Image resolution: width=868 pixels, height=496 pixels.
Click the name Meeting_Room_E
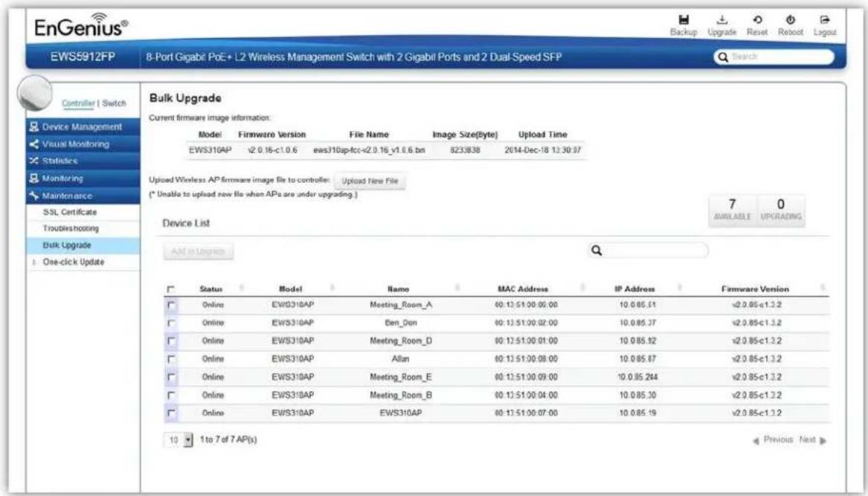pyautogui.click(x=401, y=377)
